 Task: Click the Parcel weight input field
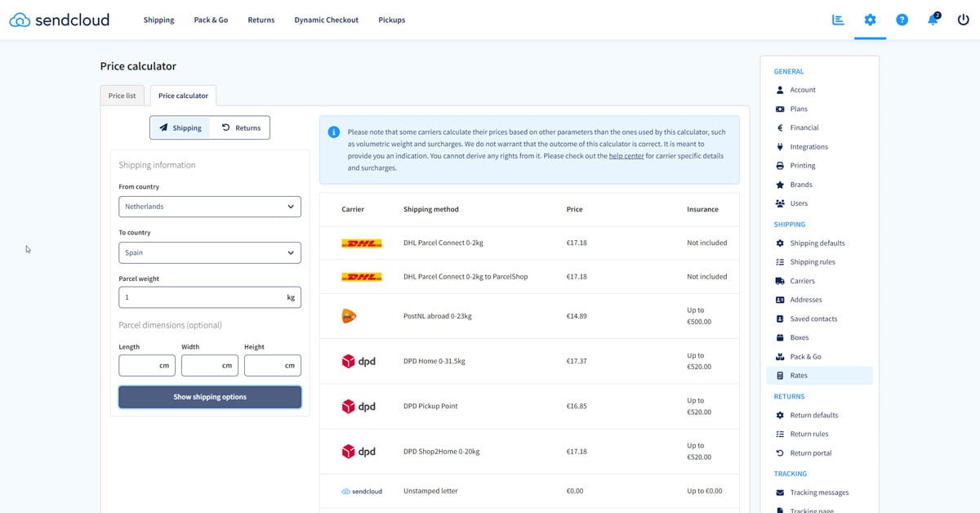(x=204, y=297)
